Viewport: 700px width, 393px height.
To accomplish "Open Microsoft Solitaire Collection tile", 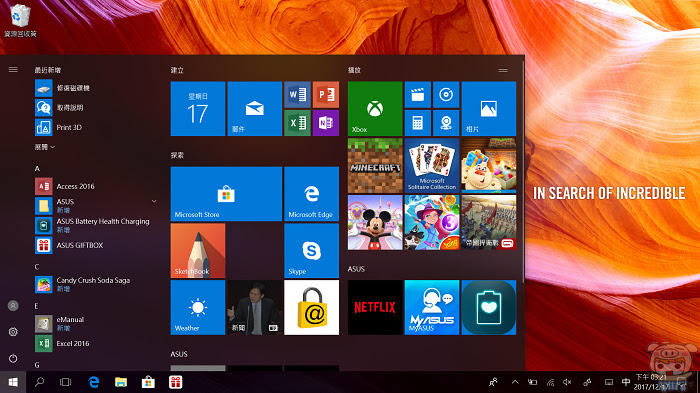I will tap(432, 165).
